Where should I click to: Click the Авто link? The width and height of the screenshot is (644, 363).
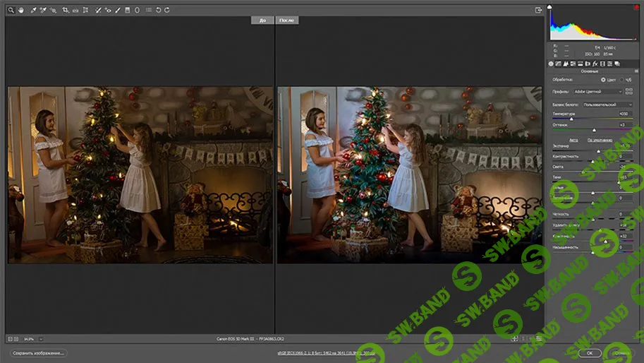[x=573, y=140]
